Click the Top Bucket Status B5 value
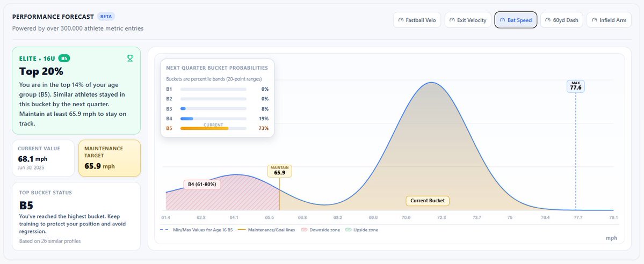This screenshot has width=644, height=264. tap(26, 206)
